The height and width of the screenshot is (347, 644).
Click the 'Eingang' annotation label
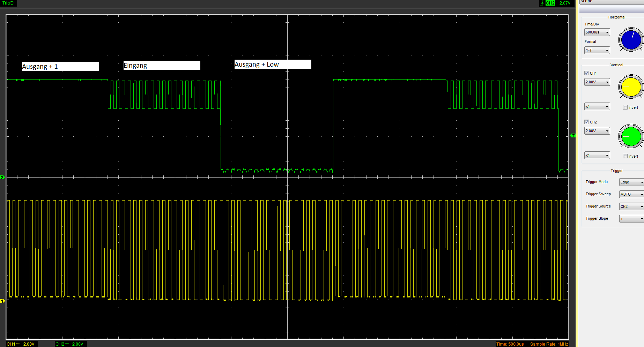pyautogui.click(x=162, y=65)
